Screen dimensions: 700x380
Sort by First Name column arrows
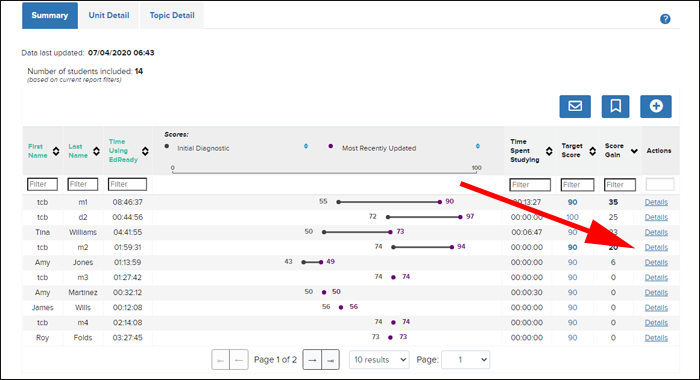[56, 151]
